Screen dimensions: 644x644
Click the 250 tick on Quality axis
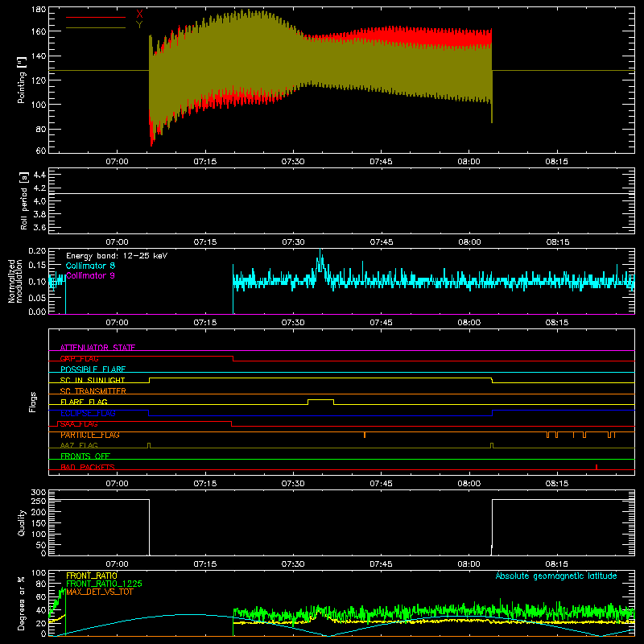[39, 501]
